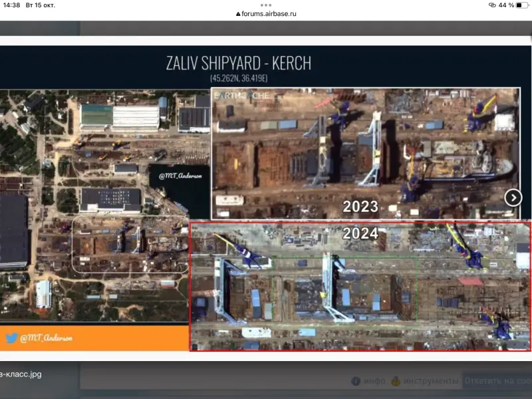Open the инструменты menu link

click(431, 381)
